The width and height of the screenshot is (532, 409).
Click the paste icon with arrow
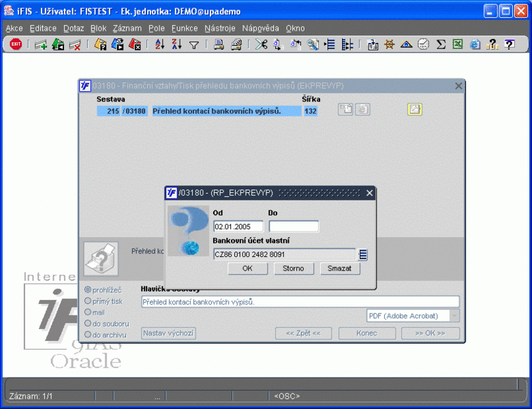coord(296,44)
